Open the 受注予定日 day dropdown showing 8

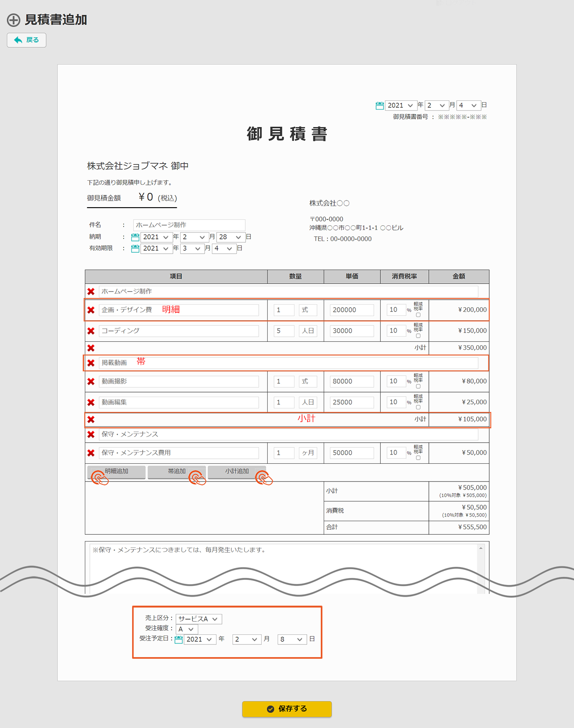tap(292, 639)
